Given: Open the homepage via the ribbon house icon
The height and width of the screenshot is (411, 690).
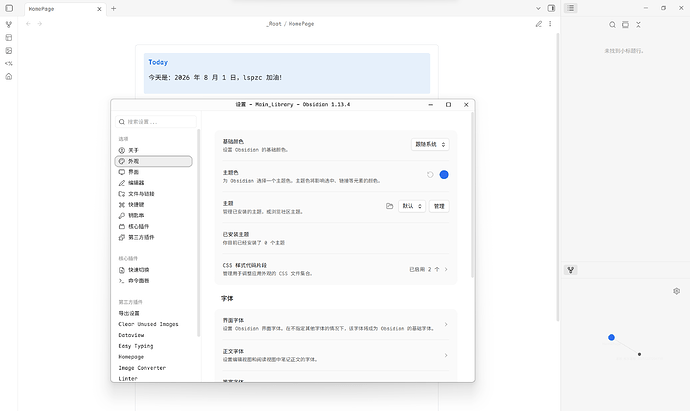Looking at the screenshot, I should coord(9,77).
